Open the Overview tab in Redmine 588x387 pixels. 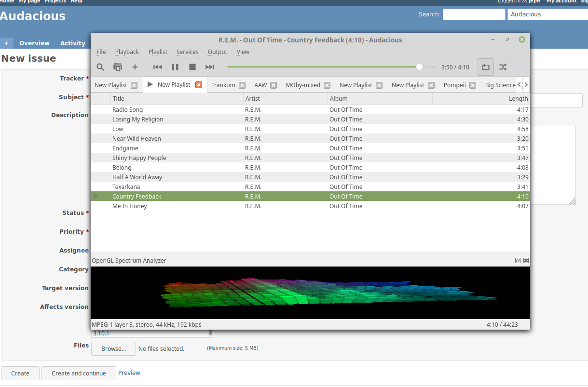click(34, 43)
